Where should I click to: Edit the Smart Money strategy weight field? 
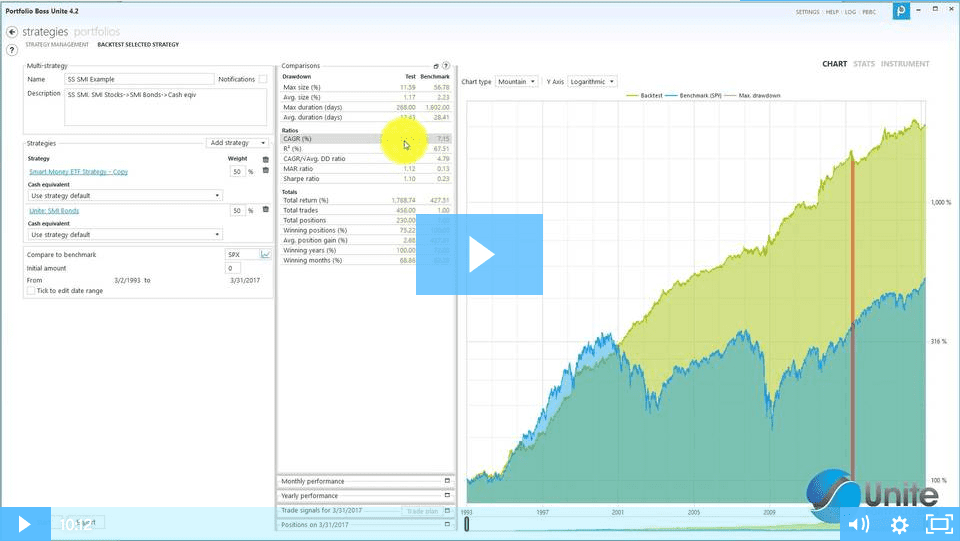point(238,171)
